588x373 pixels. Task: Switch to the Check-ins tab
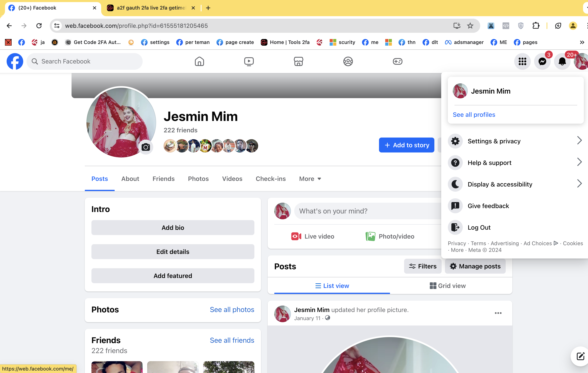271,179
